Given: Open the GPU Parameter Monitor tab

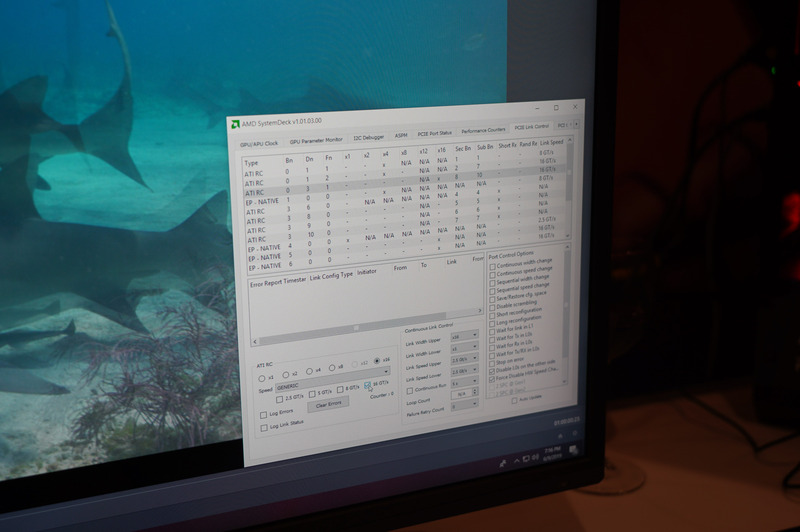Looking at the screenshot, I should [x=316, y=140].
